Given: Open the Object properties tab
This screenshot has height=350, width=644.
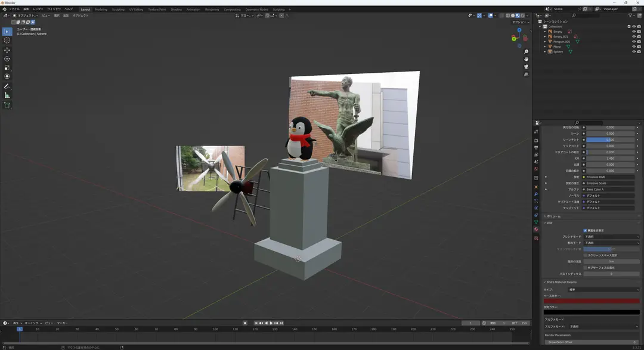Looking at the screenshot, I should tap(536, 187).
